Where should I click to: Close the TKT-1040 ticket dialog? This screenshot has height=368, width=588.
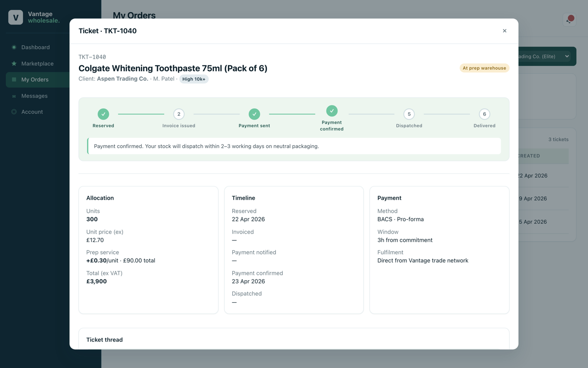click(x=504, y=31)
